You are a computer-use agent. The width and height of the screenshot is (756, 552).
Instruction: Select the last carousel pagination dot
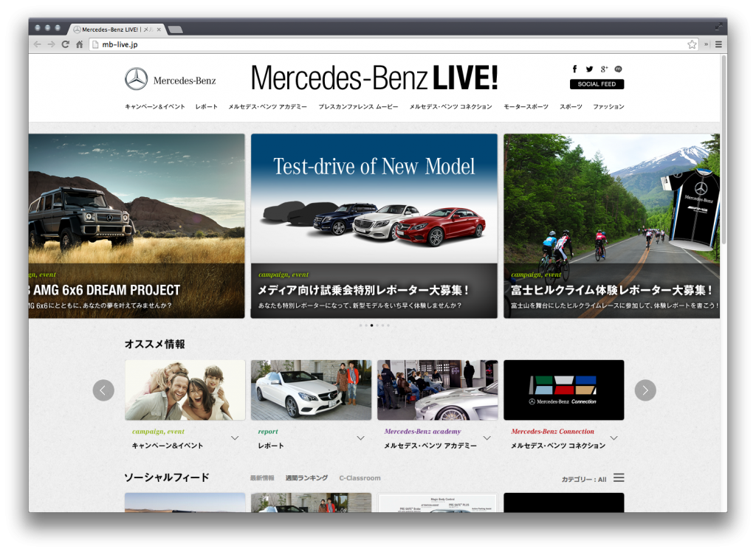click(388, 325)
